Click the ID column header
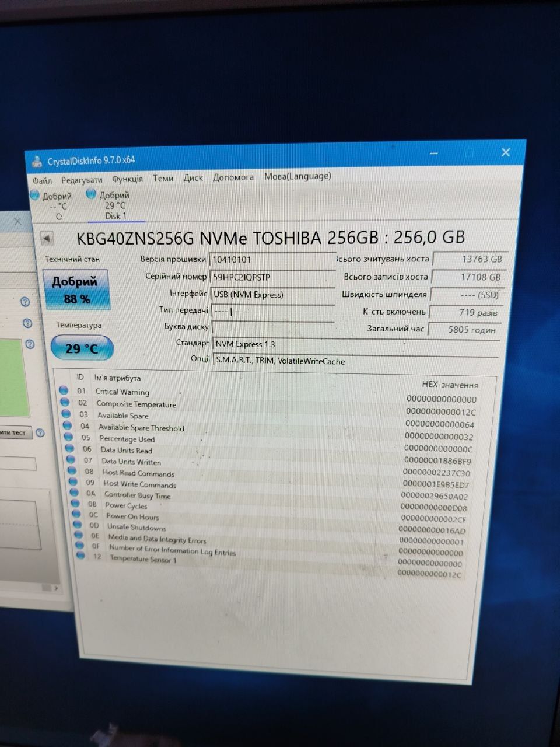The height and width of the screenshot is (747, 560). coord(80,377)
